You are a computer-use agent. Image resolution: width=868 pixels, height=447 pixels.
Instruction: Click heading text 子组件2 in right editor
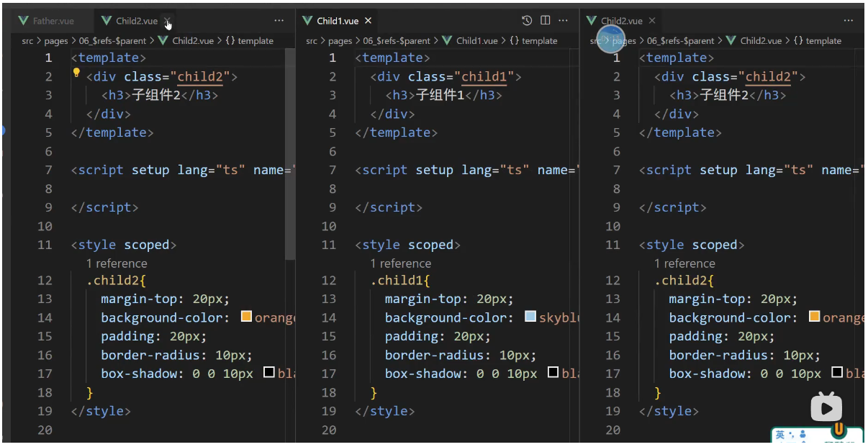coord(725,95)
